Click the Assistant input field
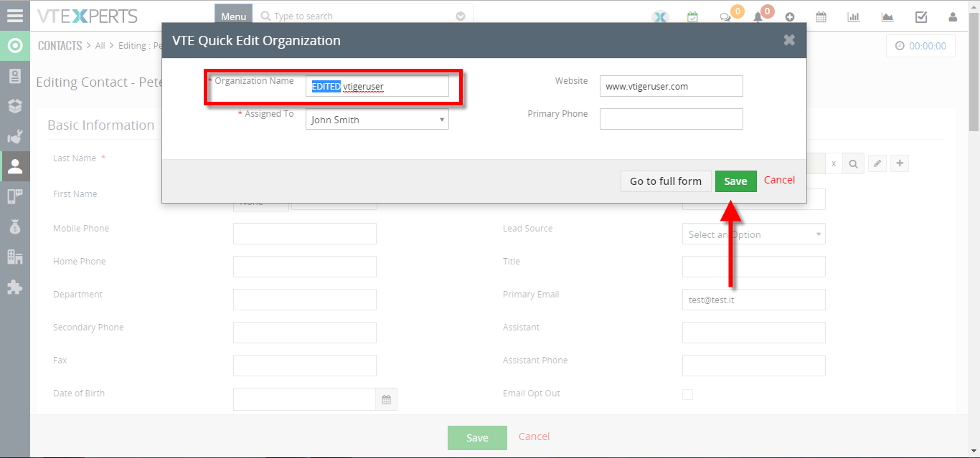This screenshot has width=980, height=458. pyautogui.click(x=754, y=333)
